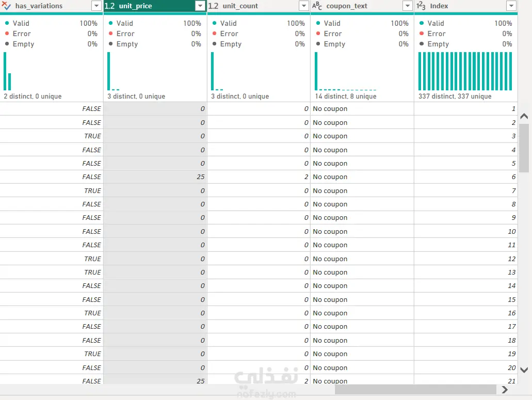Viewport: 532px width, 400px height.
Task: Click the Index column distribution chart
Action: pos(465,71)
